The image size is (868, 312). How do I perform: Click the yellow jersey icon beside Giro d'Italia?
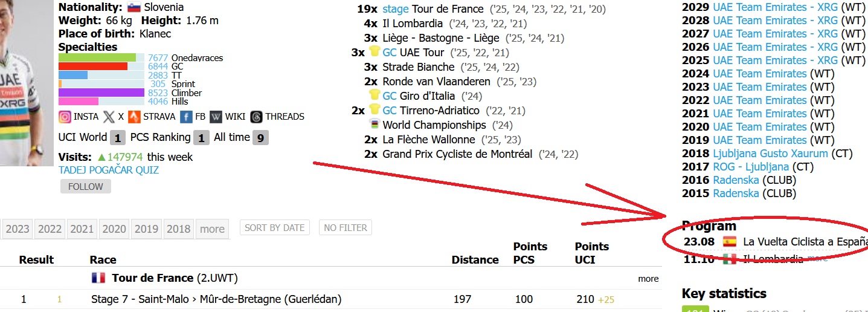pyautogui.click(x=375, y=96)
